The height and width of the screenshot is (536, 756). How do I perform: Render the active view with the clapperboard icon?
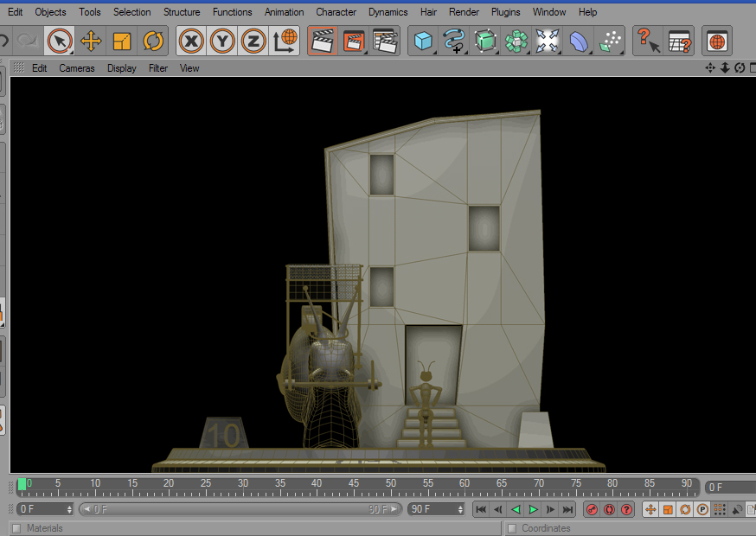pyautogui.click(x=322, y=41)
